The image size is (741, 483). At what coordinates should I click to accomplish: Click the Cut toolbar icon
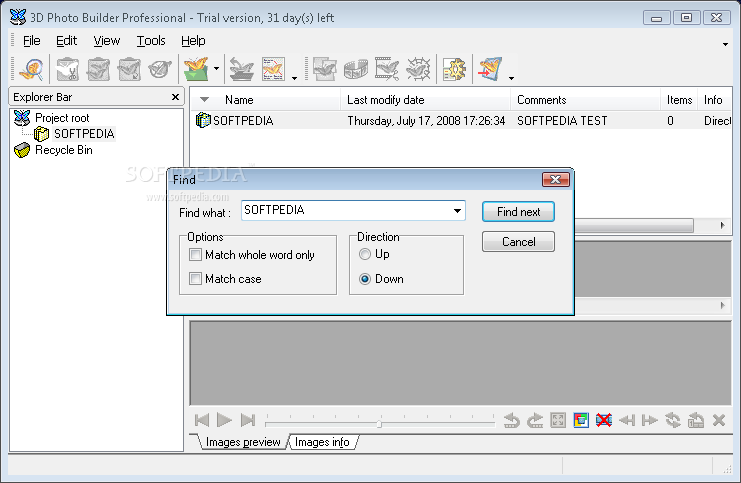pos(68,69)
